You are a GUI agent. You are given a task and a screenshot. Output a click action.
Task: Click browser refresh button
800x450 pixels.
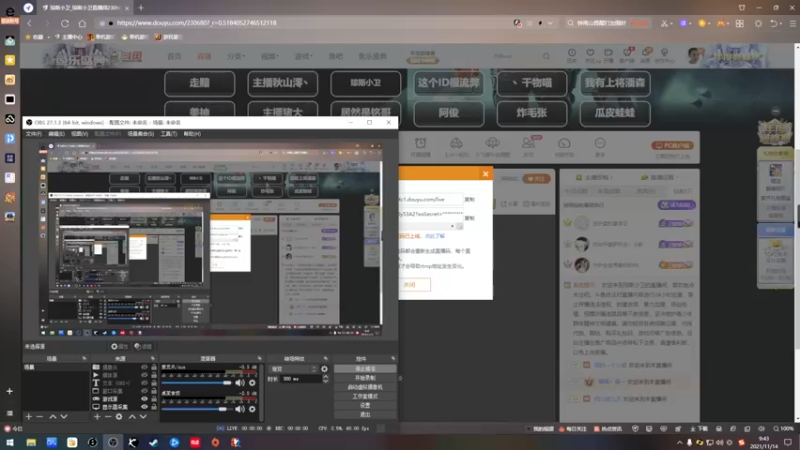[x=65, y=23]
